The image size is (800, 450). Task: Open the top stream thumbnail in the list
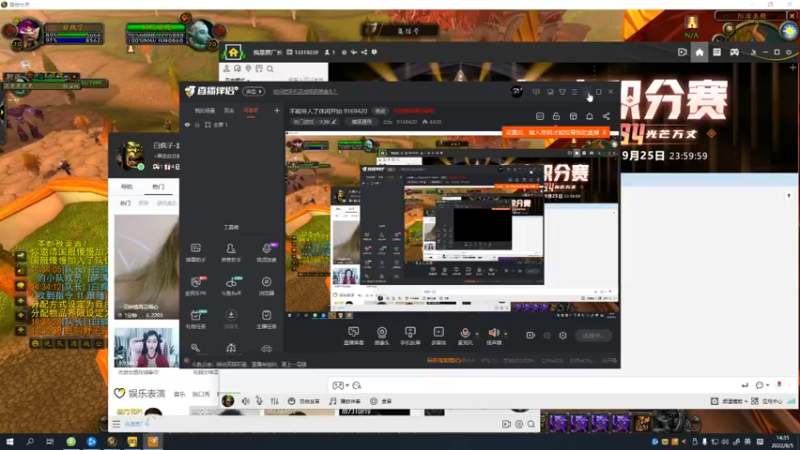tap(146, 267)
